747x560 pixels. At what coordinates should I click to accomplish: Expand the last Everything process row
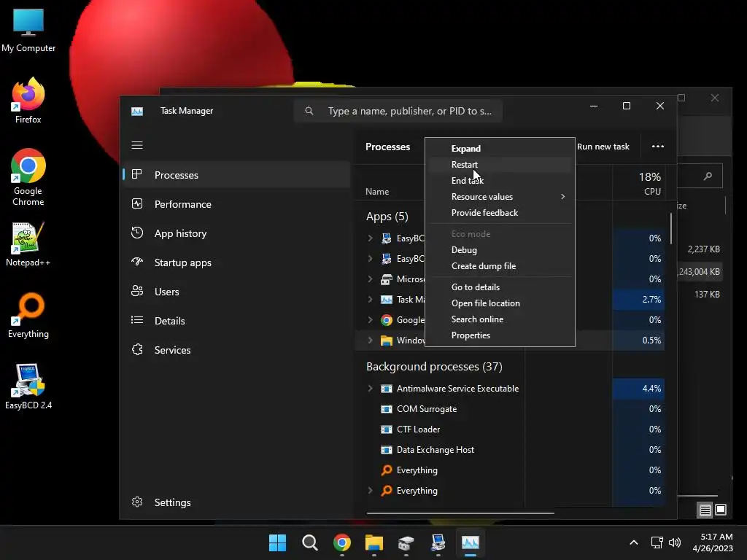tap(370, 491)
